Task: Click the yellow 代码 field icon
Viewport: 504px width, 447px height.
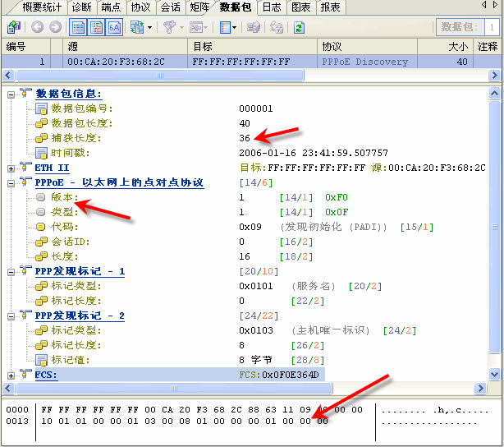Action: click(42, 227)
